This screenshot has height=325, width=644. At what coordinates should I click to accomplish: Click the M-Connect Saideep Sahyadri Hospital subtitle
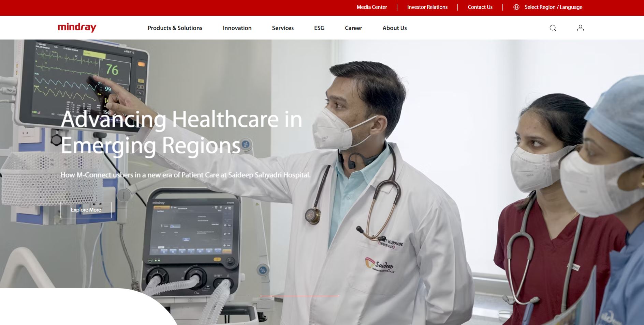pos(186,175)
